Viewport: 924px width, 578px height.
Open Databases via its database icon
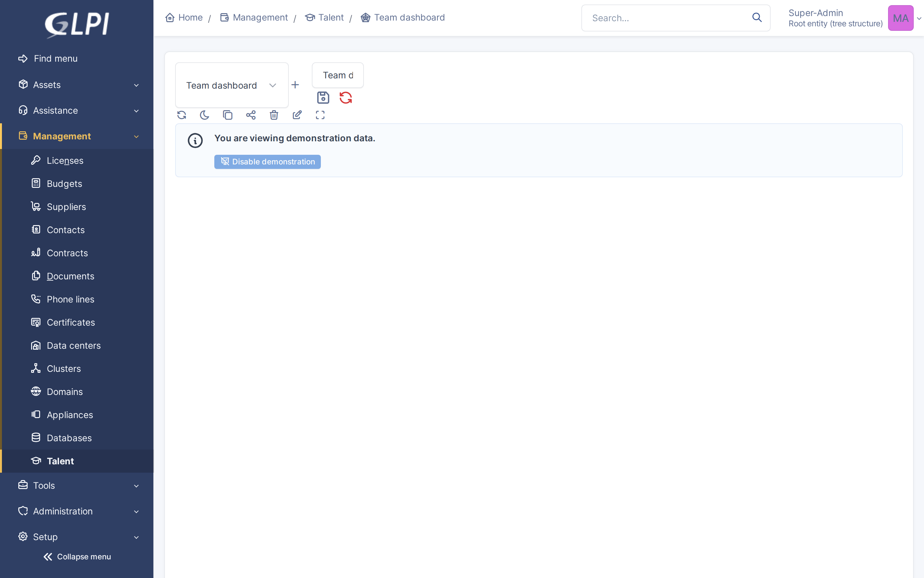36,438
